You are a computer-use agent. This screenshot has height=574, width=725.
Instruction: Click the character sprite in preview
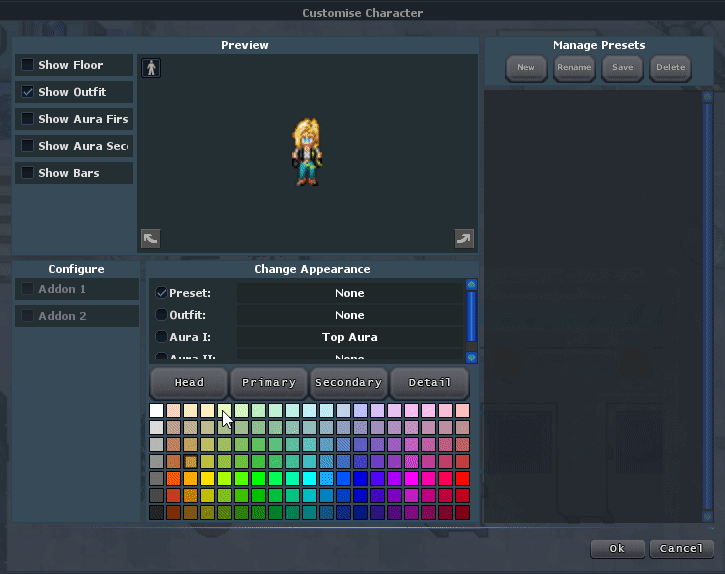click(x=306, y=152)
